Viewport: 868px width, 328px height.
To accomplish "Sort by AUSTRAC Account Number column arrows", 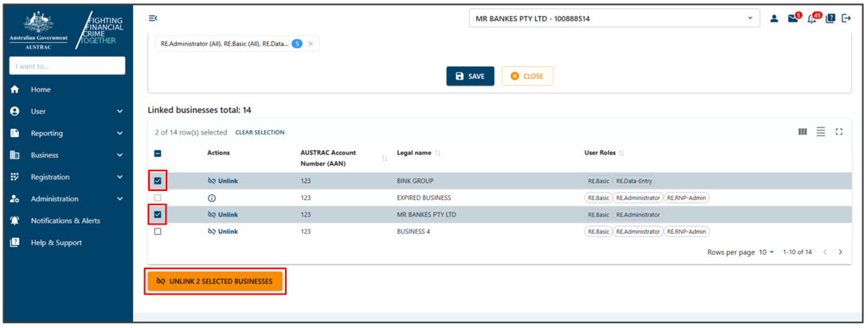I will tap(384, 158).
